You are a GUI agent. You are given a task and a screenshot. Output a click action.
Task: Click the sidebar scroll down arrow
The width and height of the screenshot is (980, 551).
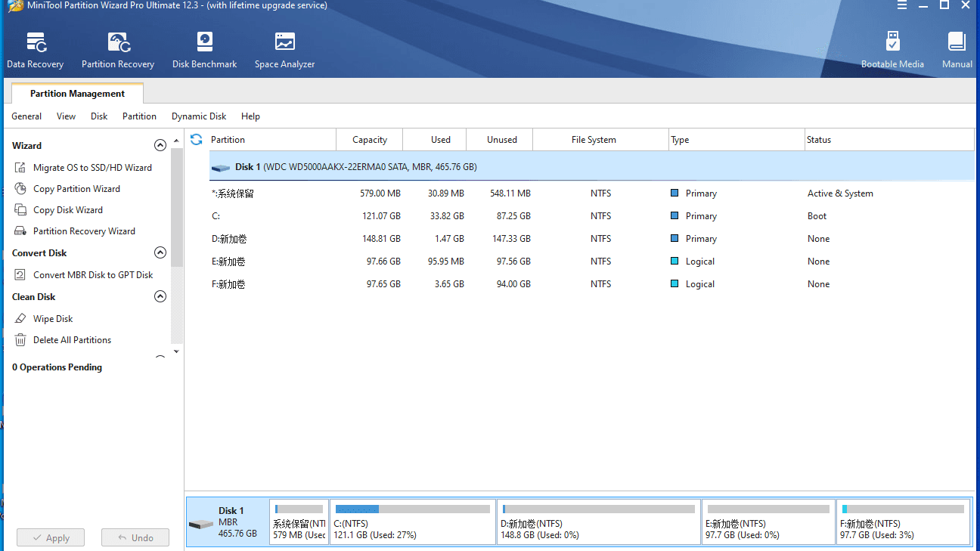point(177,351)
